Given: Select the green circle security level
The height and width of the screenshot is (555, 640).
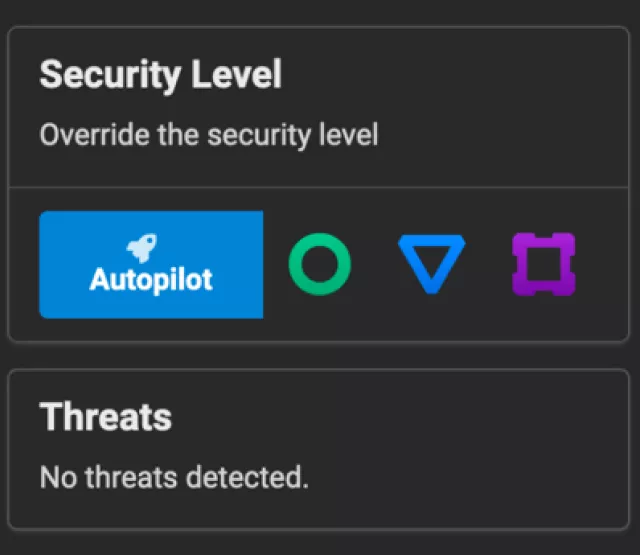Looking at the screenshot, I should click(x=320, y=264).
